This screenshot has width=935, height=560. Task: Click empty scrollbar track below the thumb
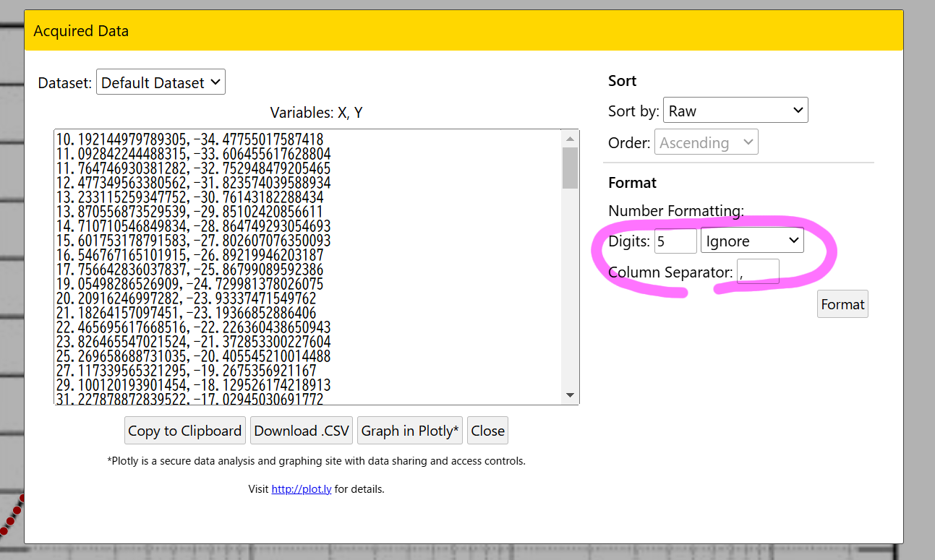click(570, 289)
